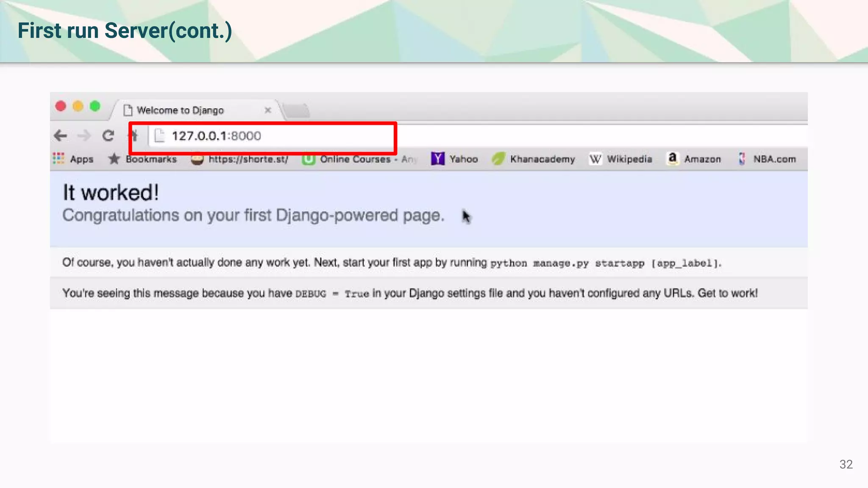868x488 pixels.
Task: Click the "Congratulations on your first Django-powered page." text
Action: [253, 216]
